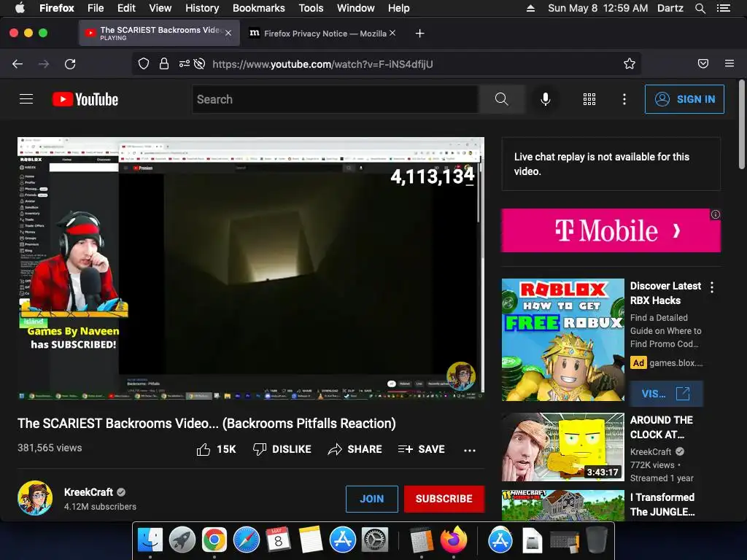Close the Firefox Privacy Notice tab
Viewport: 747px width, 560px height.
[392, 33]
